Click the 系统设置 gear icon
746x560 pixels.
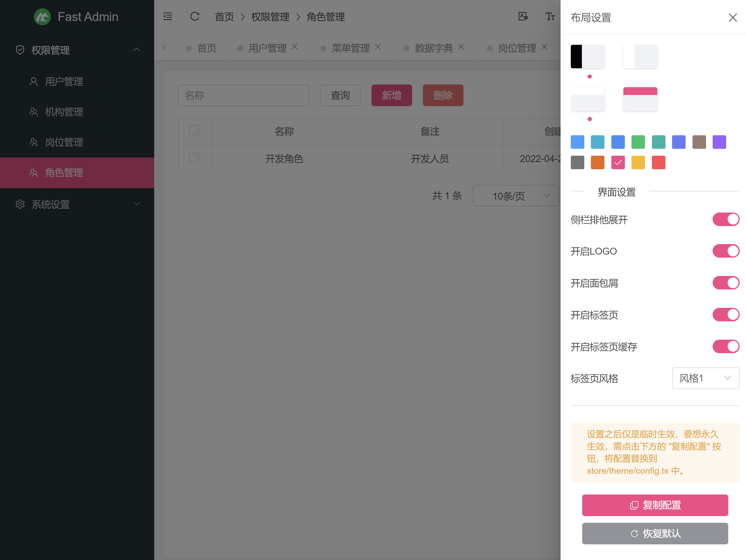(x=20, y=204)
